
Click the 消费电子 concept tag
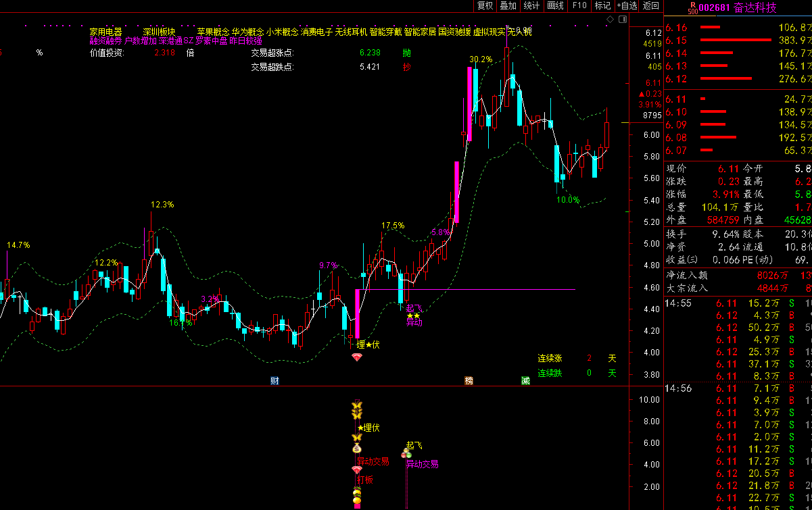pos(317,32)
